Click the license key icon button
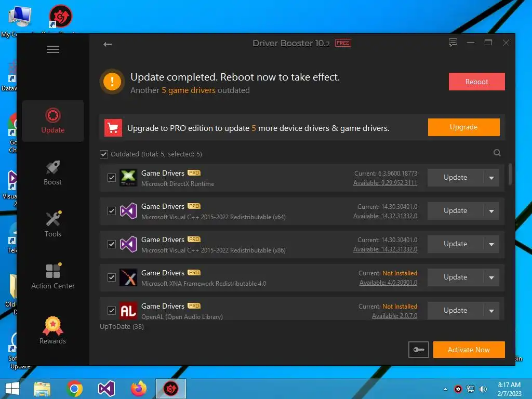Viewport: 532px width, 399px height. (x=419, y=350)
